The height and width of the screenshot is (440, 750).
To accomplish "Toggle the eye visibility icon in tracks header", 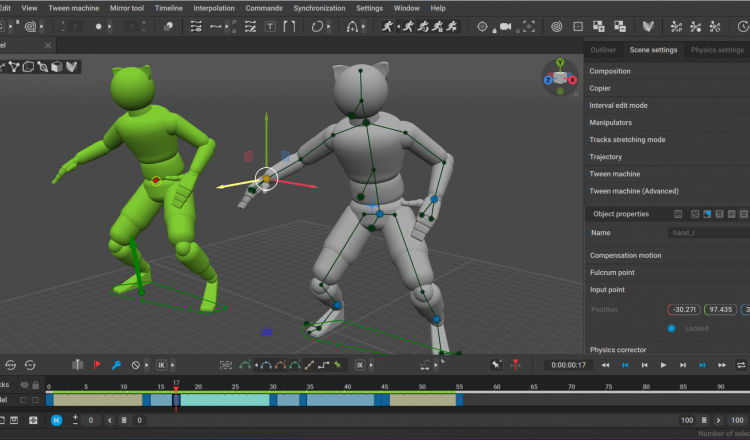I will [23, 384].
